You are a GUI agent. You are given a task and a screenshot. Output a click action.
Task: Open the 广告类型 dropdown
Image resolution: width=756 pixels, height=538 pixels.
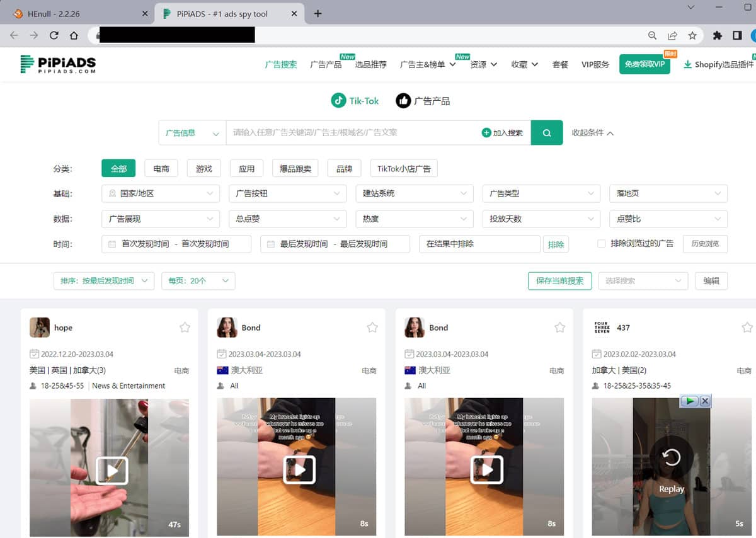[x=541, y=193]
